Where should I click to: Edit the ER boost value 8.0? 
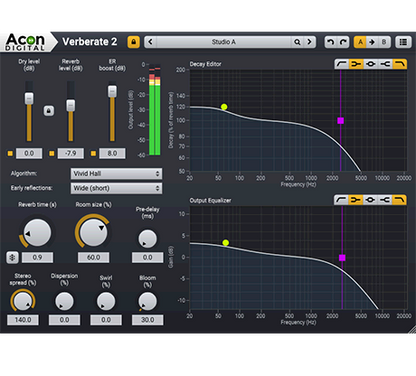(x=112, y=153)
